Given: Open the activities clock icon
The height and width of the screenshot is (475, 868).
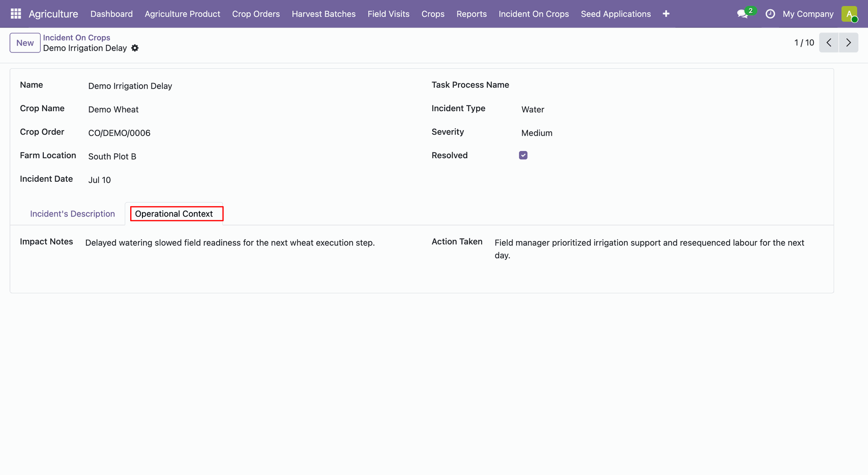Looking at the screenshot, I should point(770,14).
